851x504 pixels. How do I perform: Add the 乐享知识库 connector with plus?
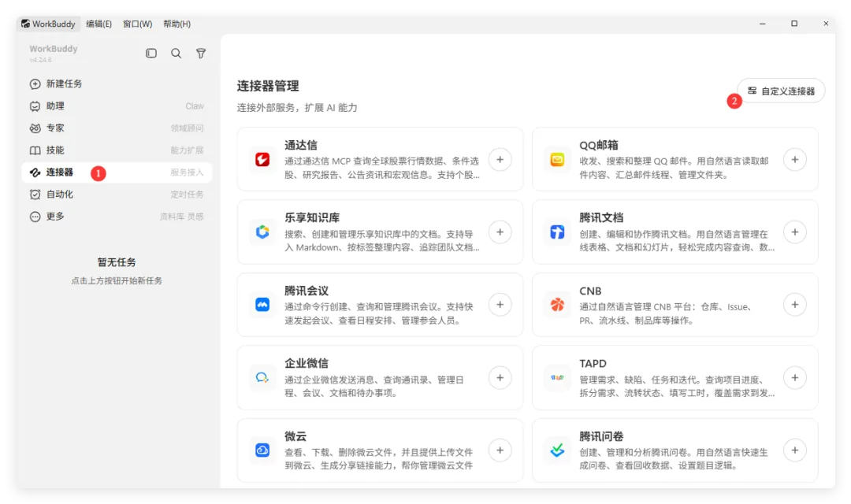(500, 232)
